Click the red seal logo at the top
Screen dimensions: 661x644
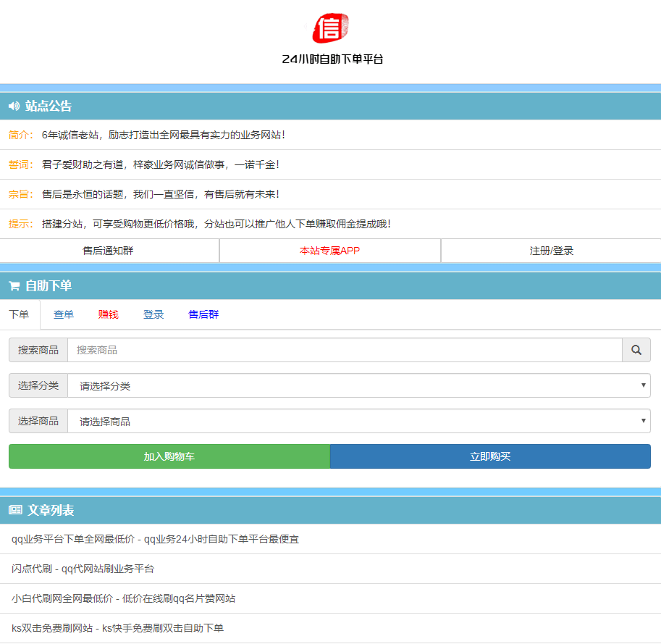coord(329,29)
